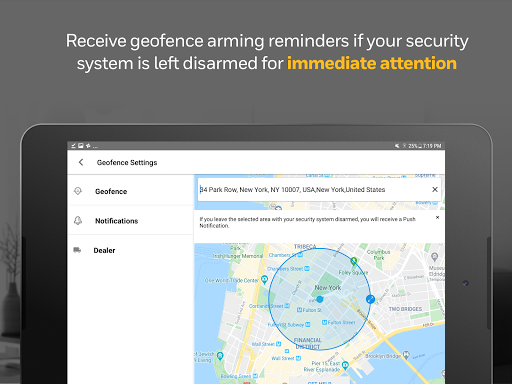This screenshot has width=512, height=384.
Task: Click the Irish Hunger Memorial label
Action: 238,256
